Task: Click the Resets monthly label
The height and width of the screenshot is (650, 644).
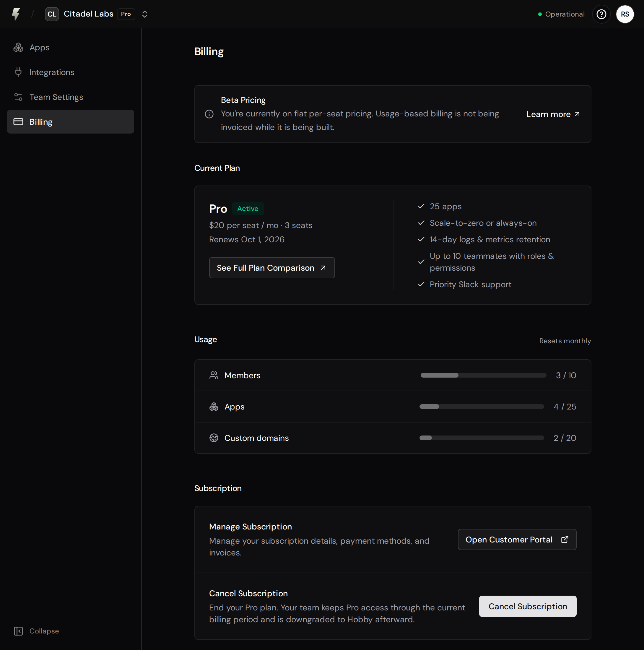Action: (x=565, y=341)
